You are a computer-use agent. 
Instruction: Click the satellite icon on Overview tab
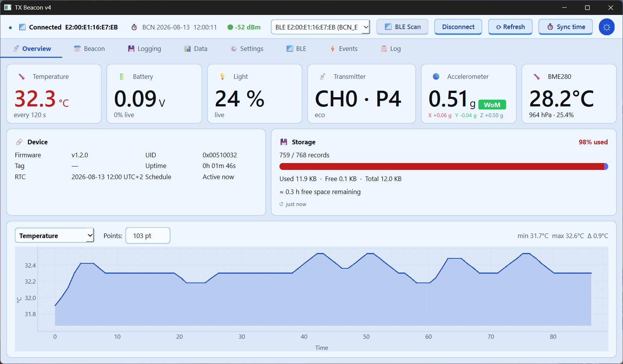pos(16,49)
